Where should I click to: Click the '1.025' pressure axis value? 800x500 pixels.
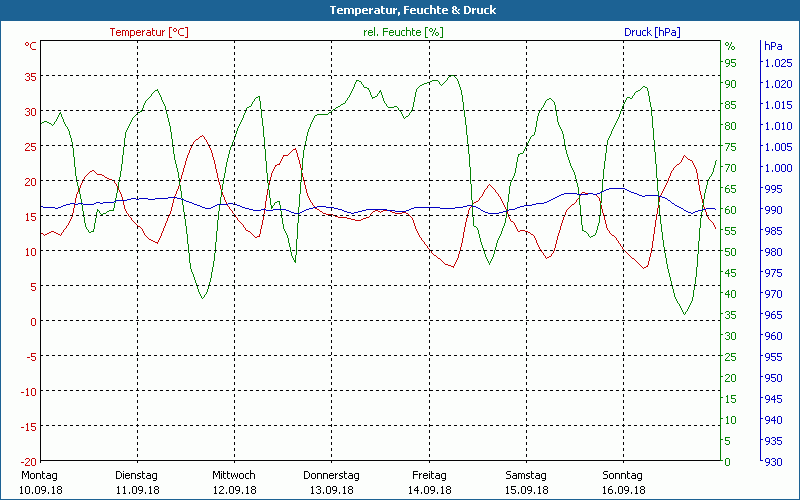click(x=778, y=63)
